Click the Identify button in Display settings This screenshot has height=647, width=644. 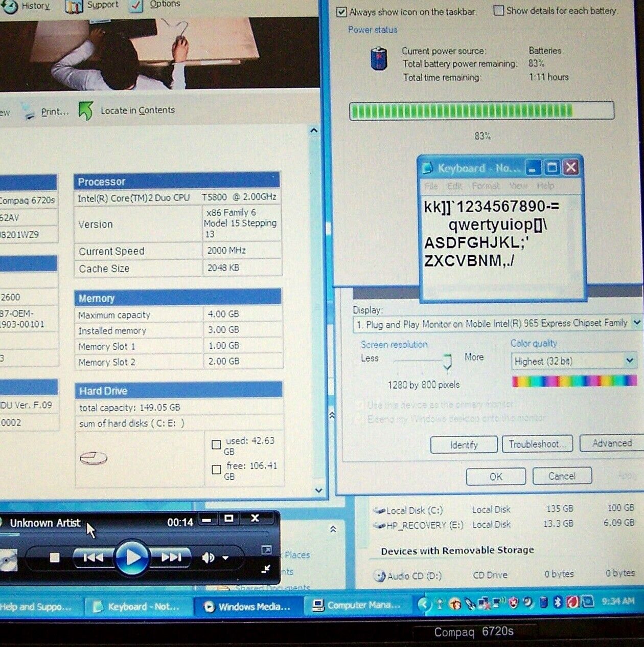tap(464, 445)
